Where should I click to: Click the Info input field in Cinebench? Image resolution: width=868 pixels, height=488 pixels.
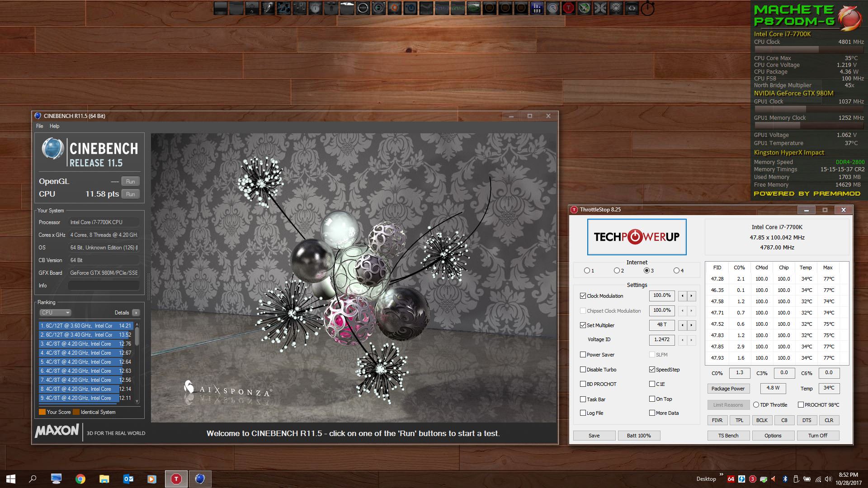click(104, 286)
